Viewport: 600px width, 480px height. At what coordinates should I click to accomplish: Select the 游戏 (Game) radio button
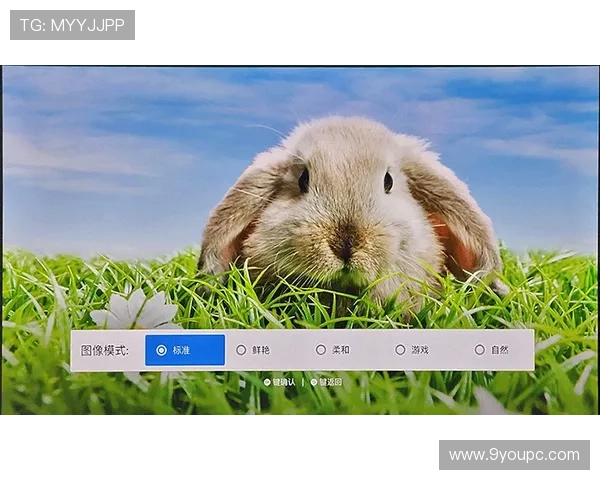pos(400,350)
